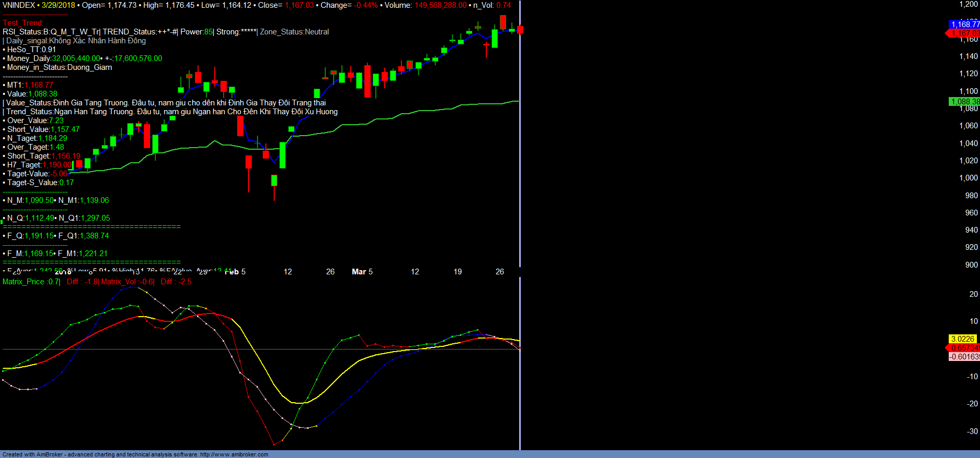Viewport: 980px width, 458px height.
Task: Click the Mar 5 date on the time axis
Action: pos(362,272)
